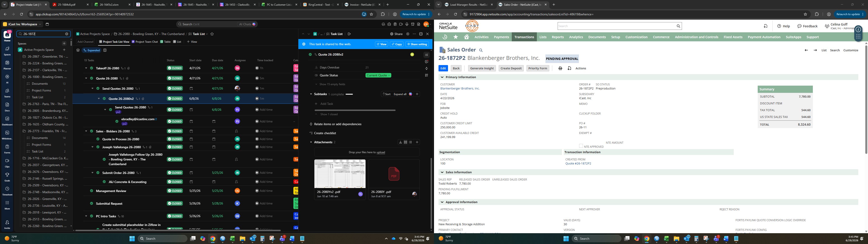Open the Blankenberger Brothers, Inc. customer link
The height and width of the screenshot is (244, 868).
click(x=460, y=89)
